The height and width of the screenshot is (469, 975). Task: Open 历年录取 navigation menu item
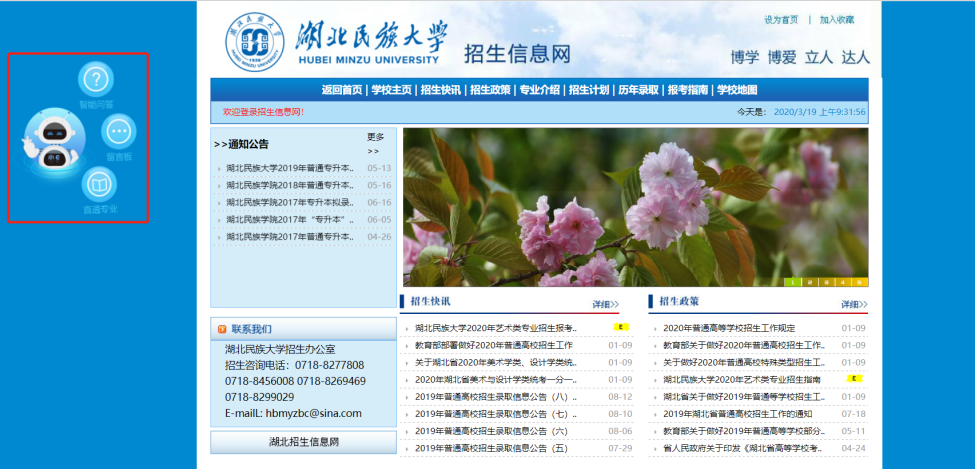click(x=638, y=90)
